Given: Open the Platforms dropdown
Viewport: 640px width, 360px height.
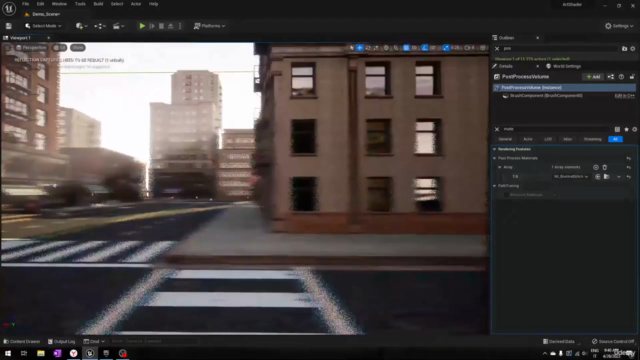Looking at the screenshot, I should click(x=209, y=26).
